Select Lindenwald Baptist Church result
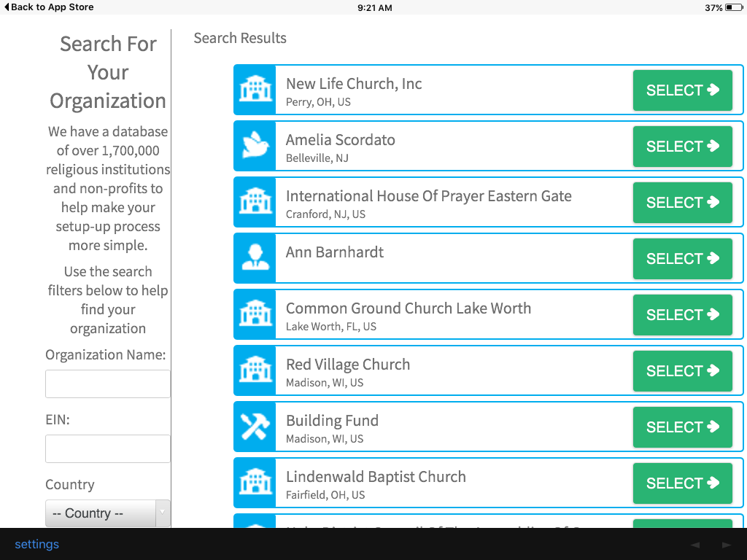This screenshot has height=560, width=747. click(x=682, y=483)
